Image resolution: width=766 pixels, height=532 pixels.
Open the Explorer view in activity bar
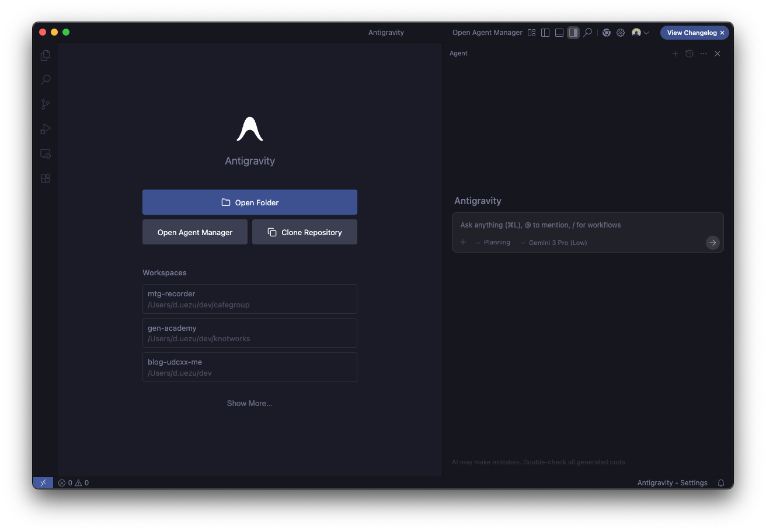[x=46, y=55]
